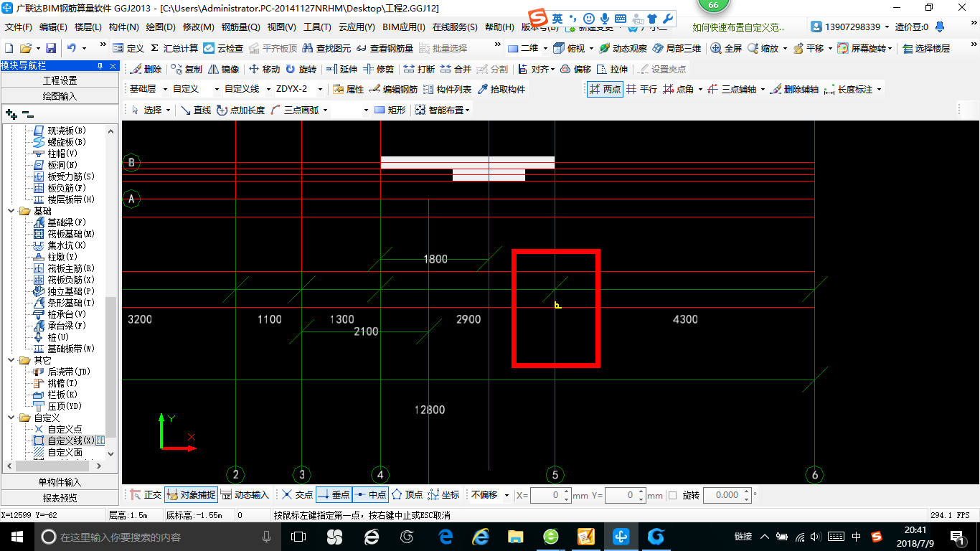Toggle 坐标 (coordinate) snap
Viewport: 980px width, 551px height.
coord(443,495)
